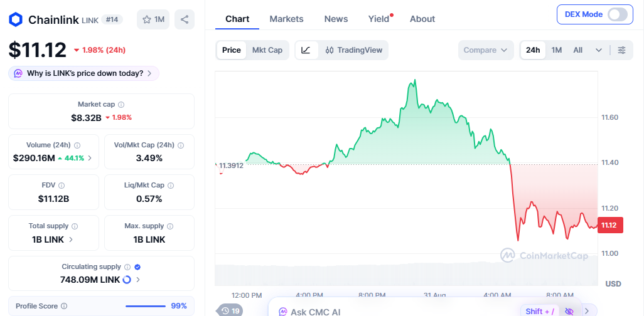The height and width of the screenshot is (316, 644).
Task: Select the Price chart toggle
Action: point(232,50)
